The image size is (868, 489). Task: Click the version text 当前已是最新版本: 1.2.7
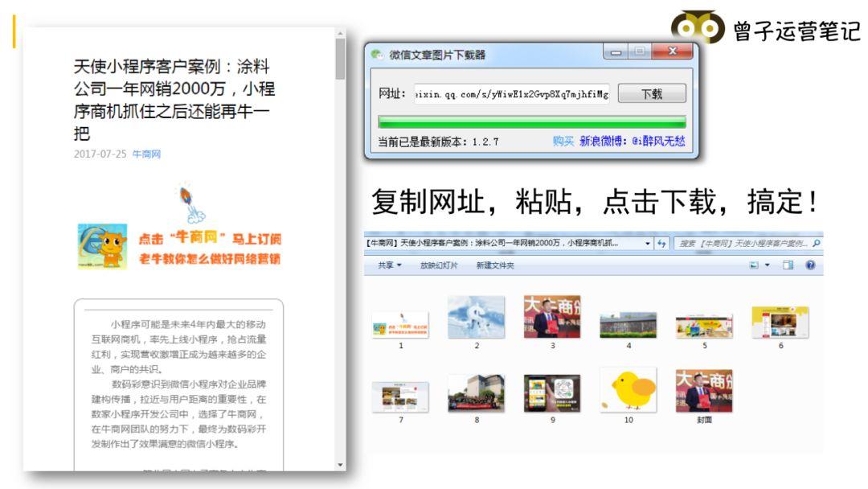439,142
